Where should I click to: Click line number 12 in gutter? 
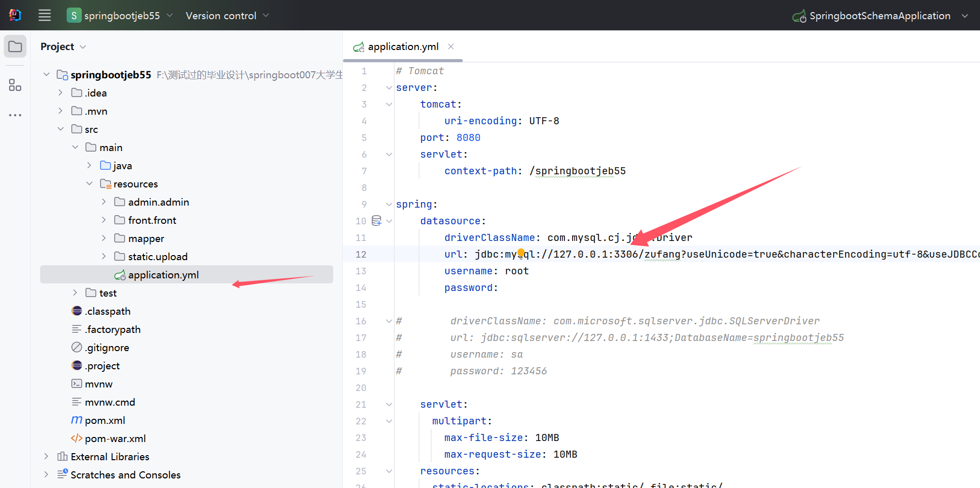click(361, 254)
